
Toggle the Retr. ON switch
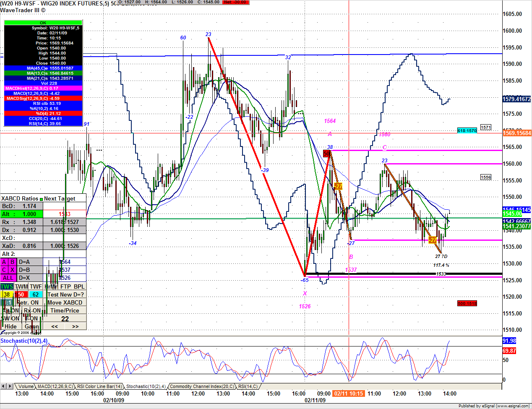pos(28,302)
